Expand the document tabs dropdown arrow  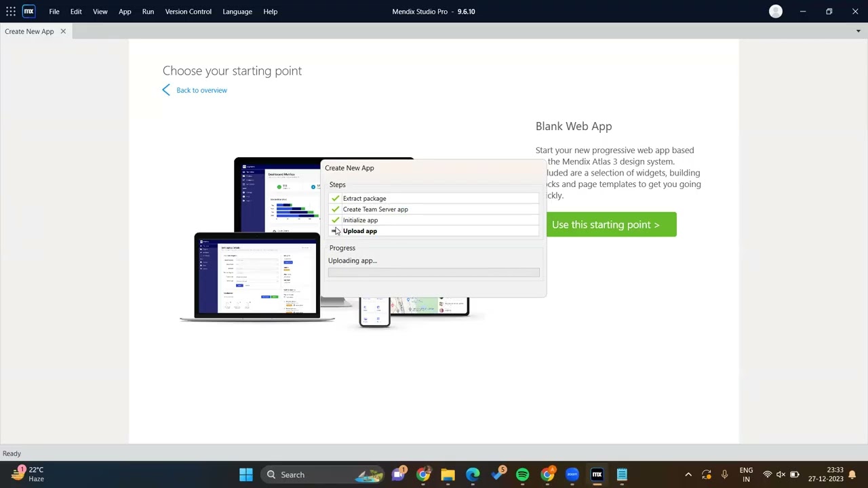click(x=858, y=31)
